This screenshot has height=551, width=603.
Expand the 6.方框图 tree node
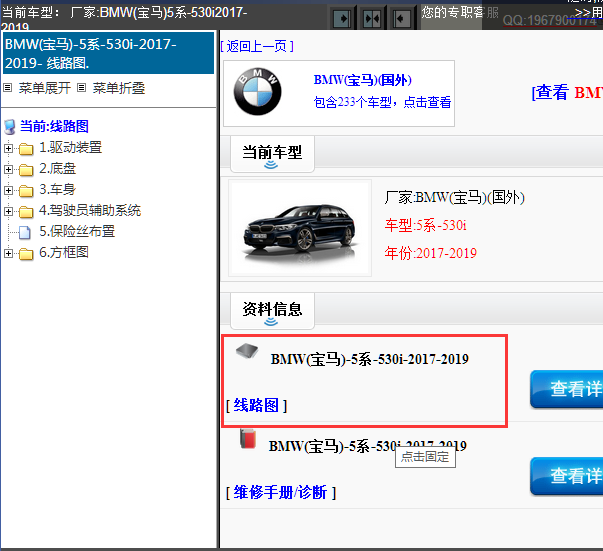coord(8,253)
